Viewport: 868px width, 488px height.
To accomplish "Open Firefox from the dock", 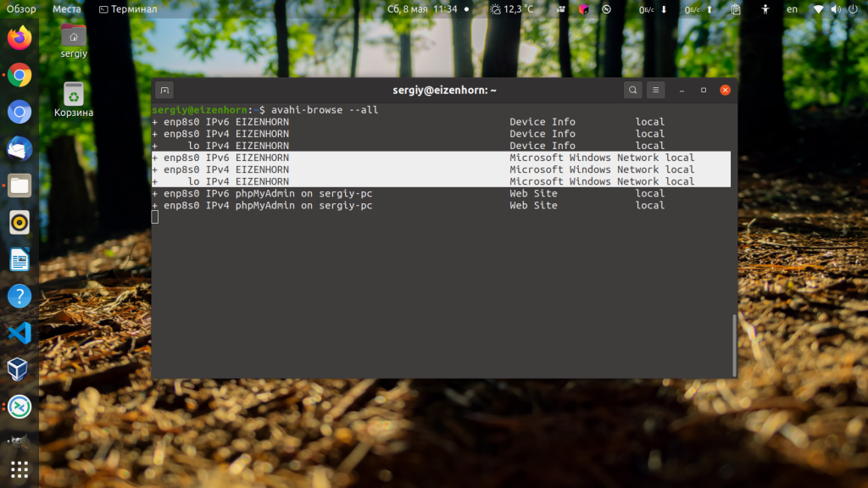I will (19, 37).
